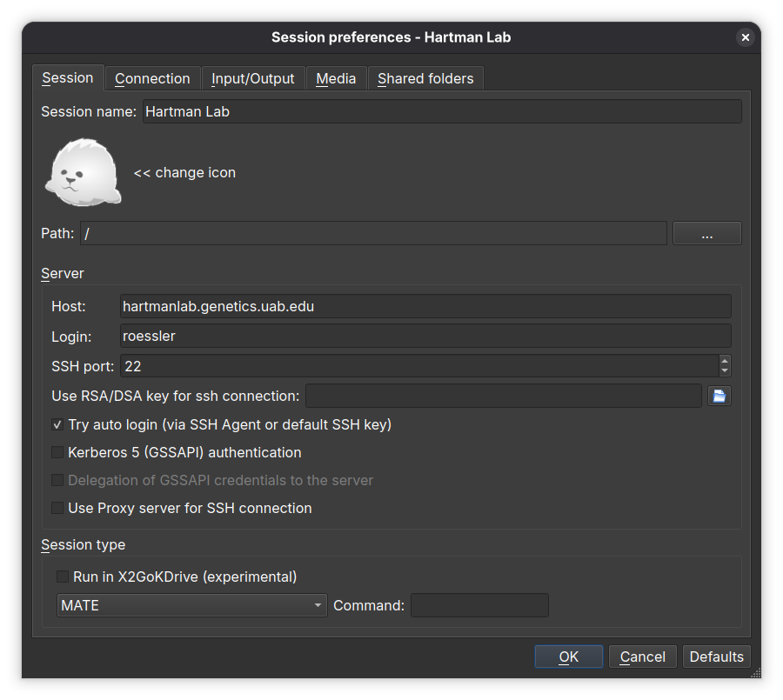The width and height of the screenshot is (783, 700).
Task: Click the Host input field
Action: point(425,307)
